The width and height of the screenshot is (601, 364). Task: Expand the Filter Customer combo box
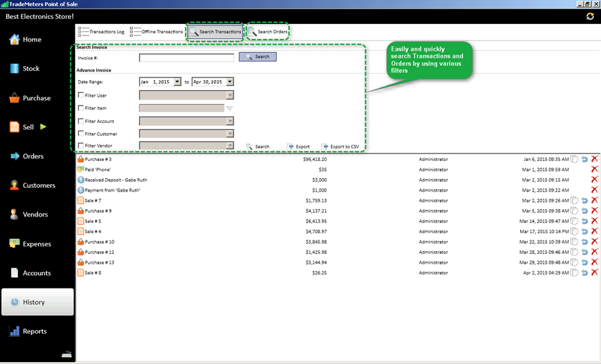pos(229,134)
